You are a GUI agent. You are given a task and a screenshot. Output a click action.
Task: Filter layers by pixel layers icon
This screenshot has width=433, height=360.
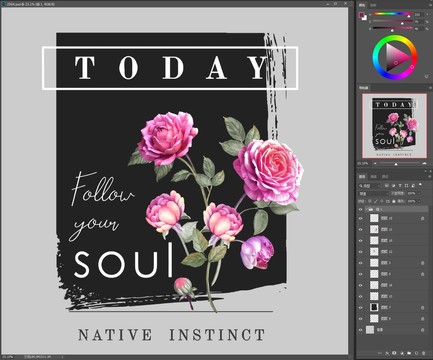pyautogui.click(x=387, y=185)
